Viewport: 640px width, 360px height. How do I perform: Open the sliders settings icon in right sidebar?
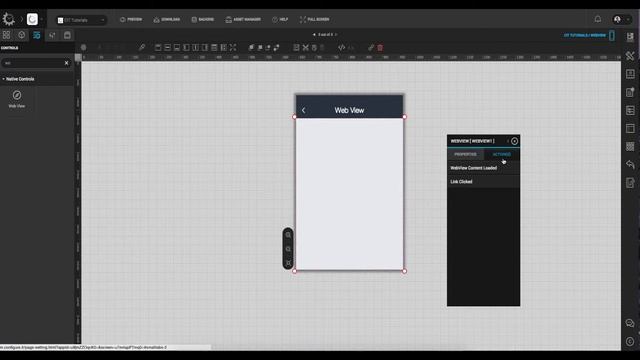630,110
